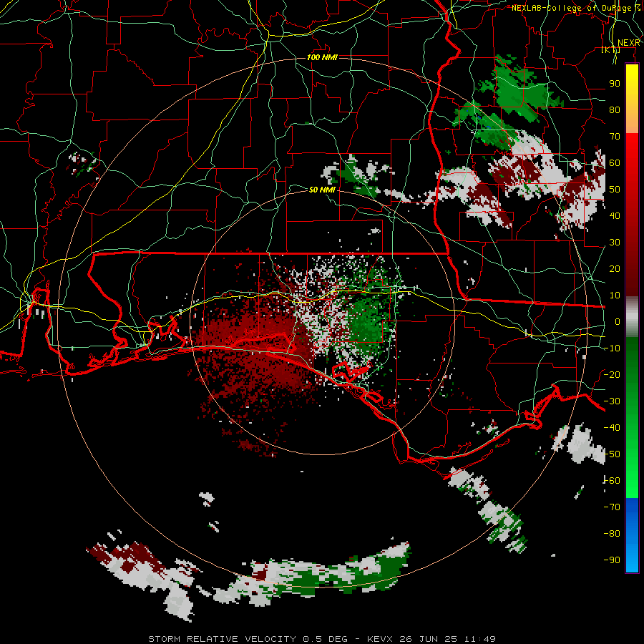Click the 100 NMI range ring label
Viewport: 644px width, 644px height.
click(322, 57)
